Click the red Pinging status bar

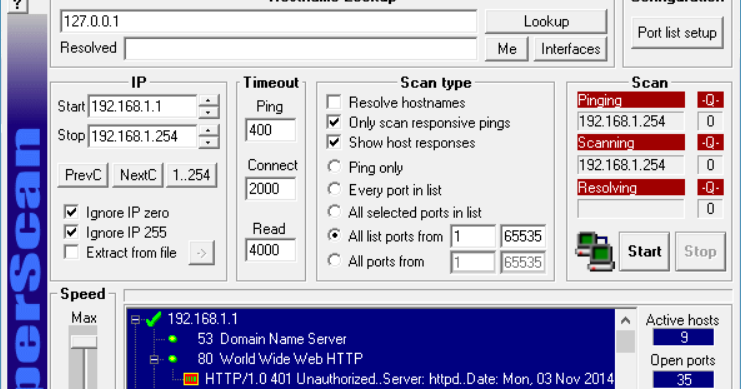pos(631,100)
